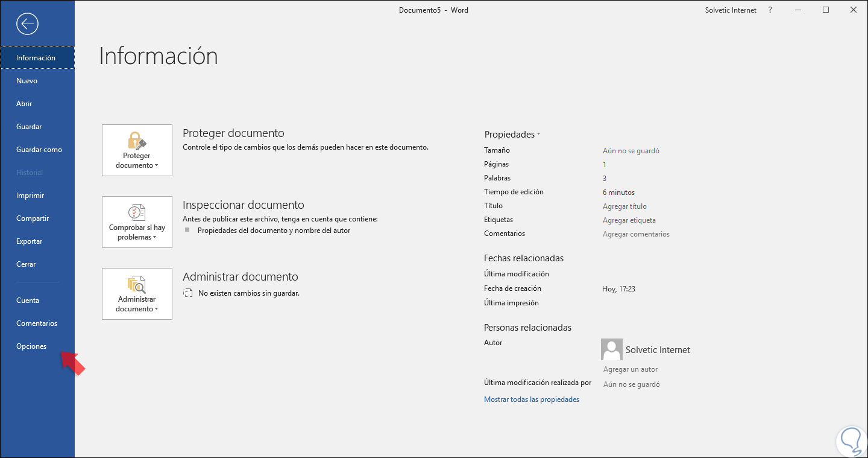Screen dimensions: 868x458
Task: Click the Hoy, 17:23 creation date
Action: click(x=618, y=289)
